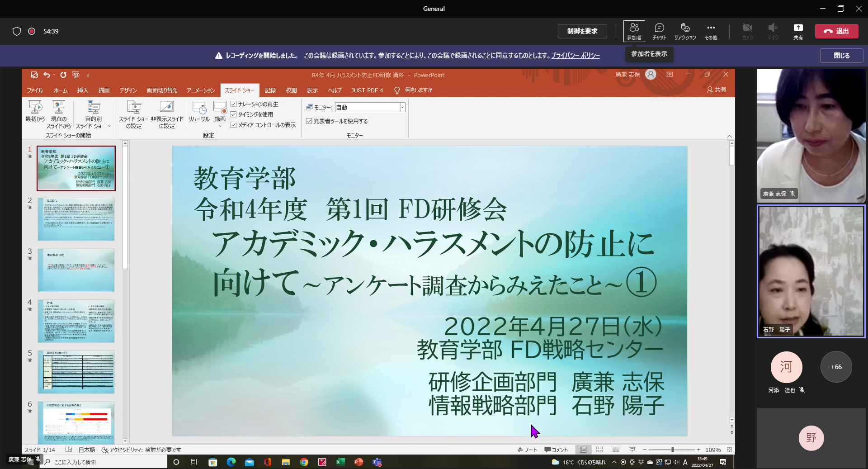
Task: Start slideshow from the beginning (最初から)
Action: click(35, 113)
